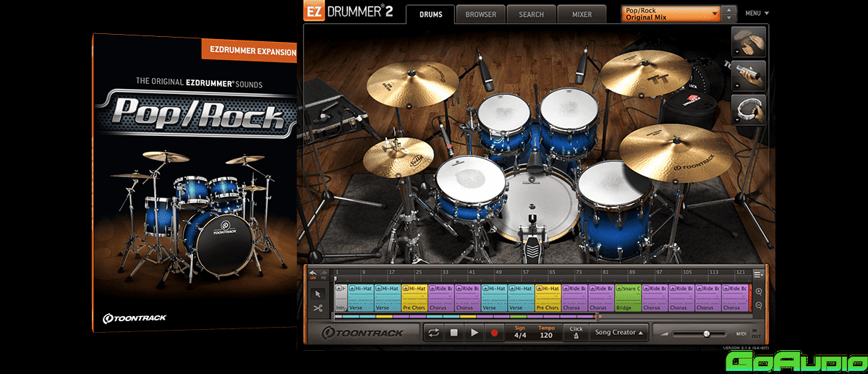Start playback with the play button
This screenshot has width=868, height=374.
point(475,333)
